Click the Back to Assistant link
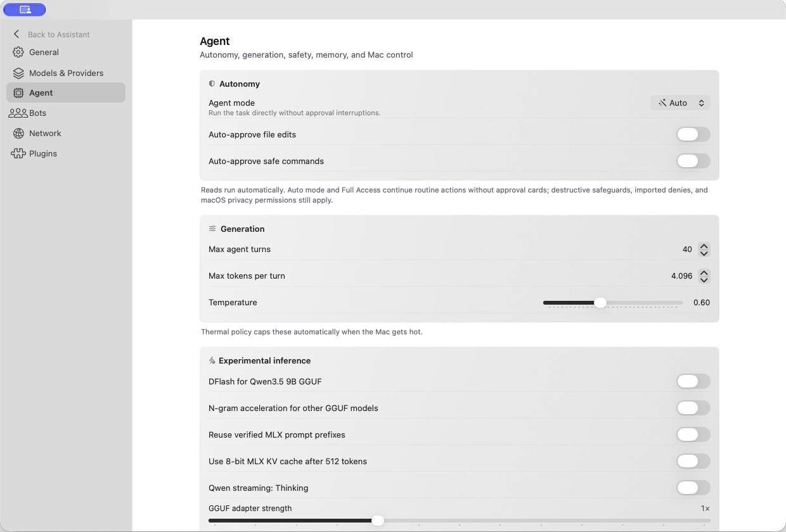The image size is (786, 532). pyautogui.click(x=59, y=34)
